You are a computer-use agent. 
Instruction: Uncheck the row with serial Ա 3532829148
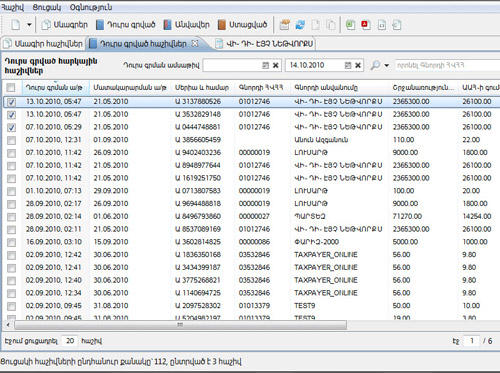pos(11,115)
